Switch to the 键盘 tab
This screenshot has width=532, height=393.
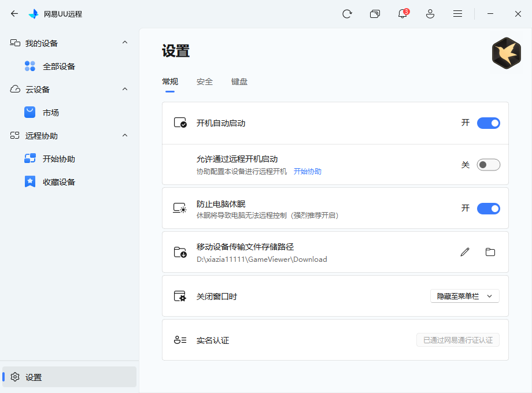239,81
